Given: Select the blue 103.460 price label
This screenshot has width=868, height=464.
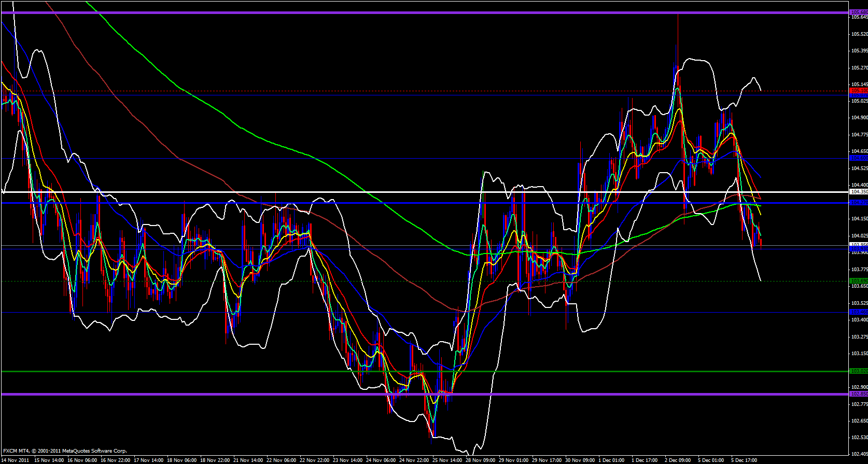Looking at the screenshot, I should (x=859, y=312).
